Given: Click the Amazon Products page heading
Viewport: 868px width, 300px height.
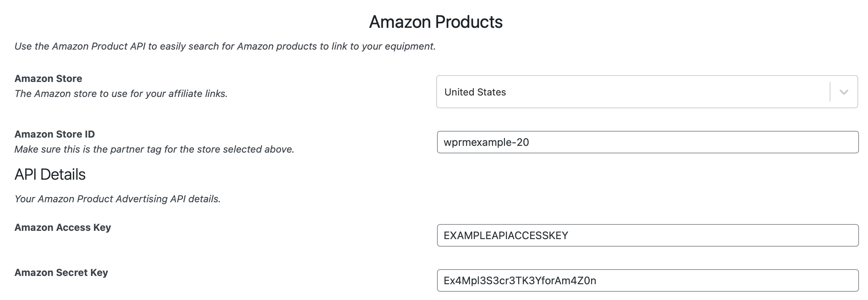Looking at the screenshot, I should point(436,22).
